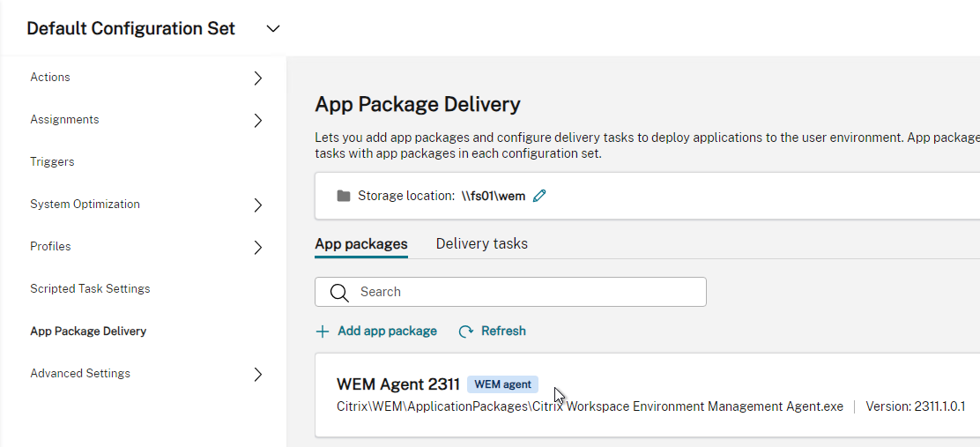Click the storage location folder icon
Screen dimensions: 980x447
pyautogui.click(x=343, y=197)
